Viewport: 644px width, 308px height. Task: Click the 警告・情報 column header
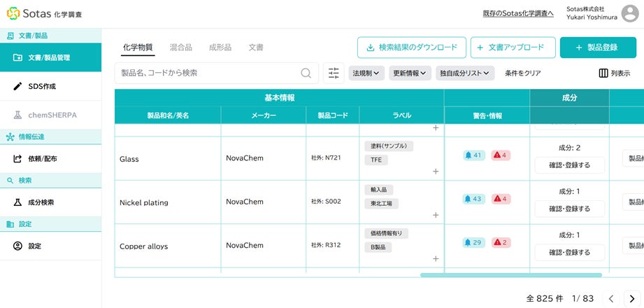point(487,115)
